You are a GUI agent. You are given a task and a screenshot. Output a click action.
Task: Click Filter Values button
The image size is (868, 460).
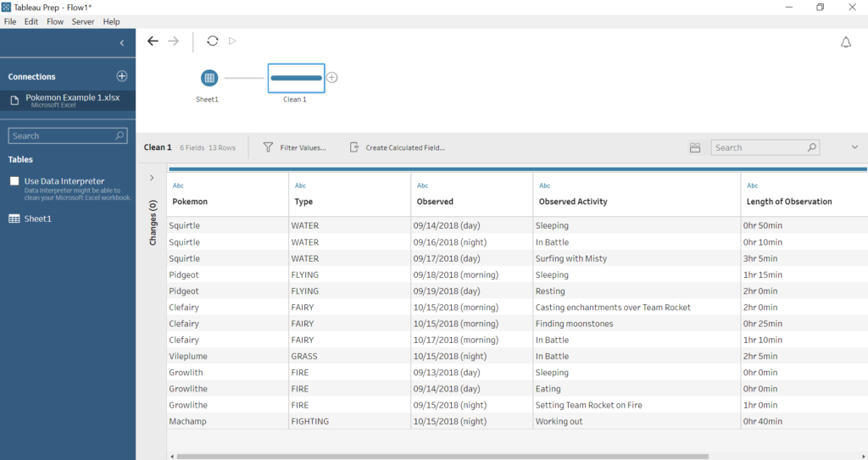[294, 147]
